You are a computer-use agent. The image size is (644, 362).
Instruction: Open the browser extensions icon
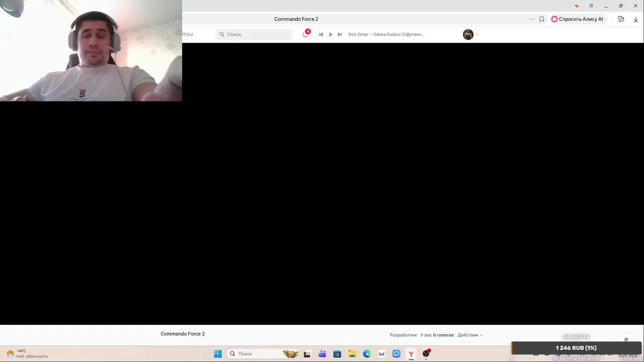(621, 19)
